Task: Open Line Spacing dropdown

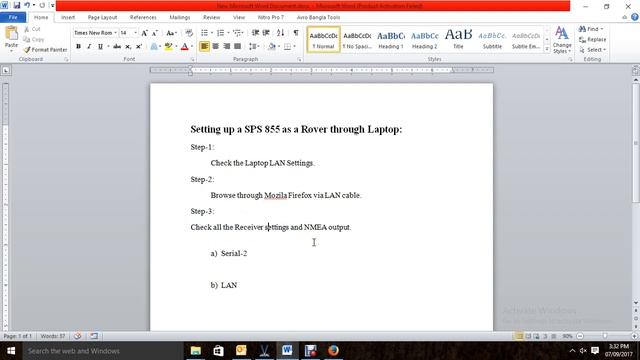Action: coord(254,47)
